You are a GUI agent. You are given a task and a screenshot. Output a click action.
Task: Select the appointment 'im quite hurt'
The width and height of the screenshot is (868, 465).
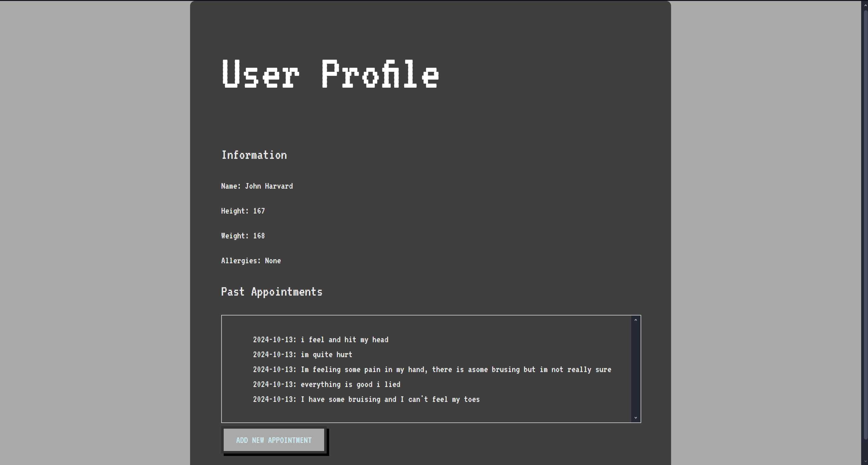click(302, 355)
